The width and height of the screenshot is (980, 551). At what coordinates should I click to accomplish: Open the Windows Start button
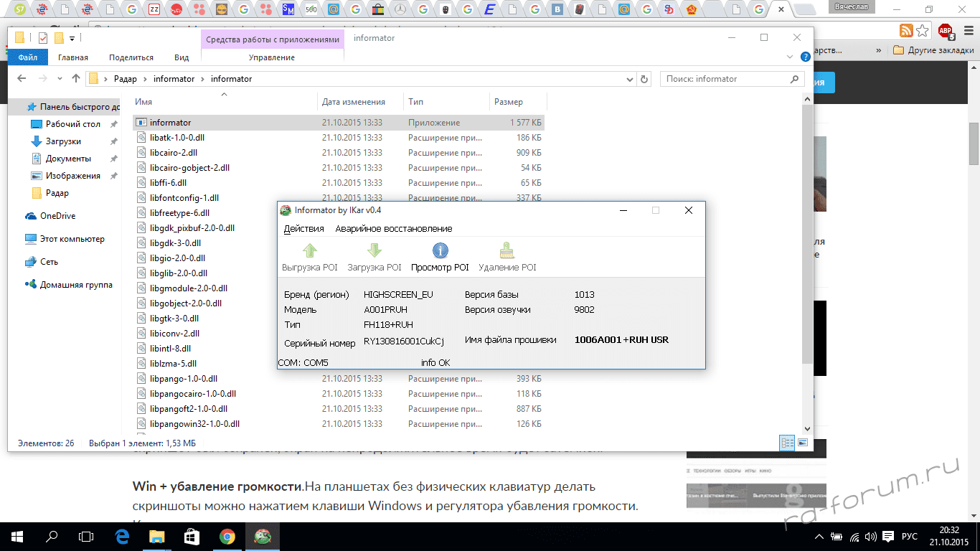(17, 537)
